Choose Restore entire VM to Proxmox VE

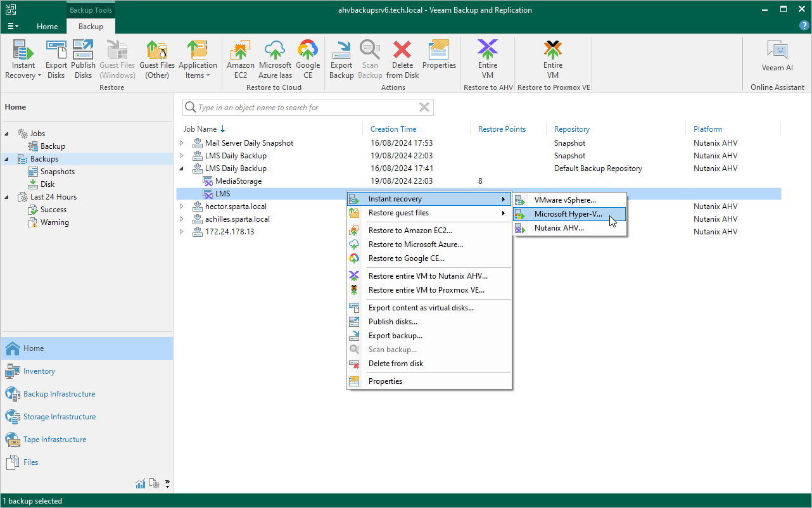[429, 290]
